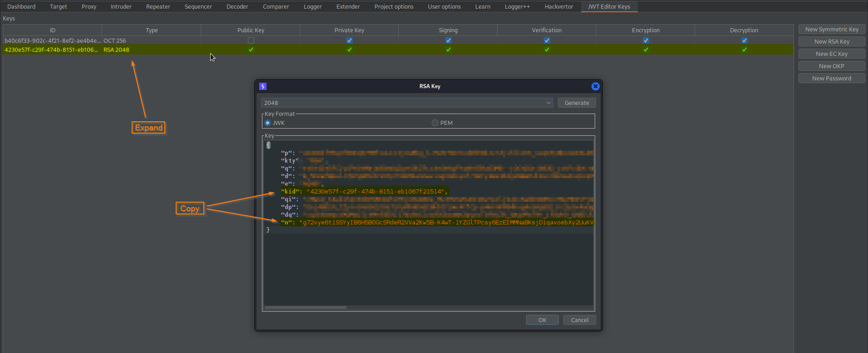Open the Decoder tab

point(237,6)
